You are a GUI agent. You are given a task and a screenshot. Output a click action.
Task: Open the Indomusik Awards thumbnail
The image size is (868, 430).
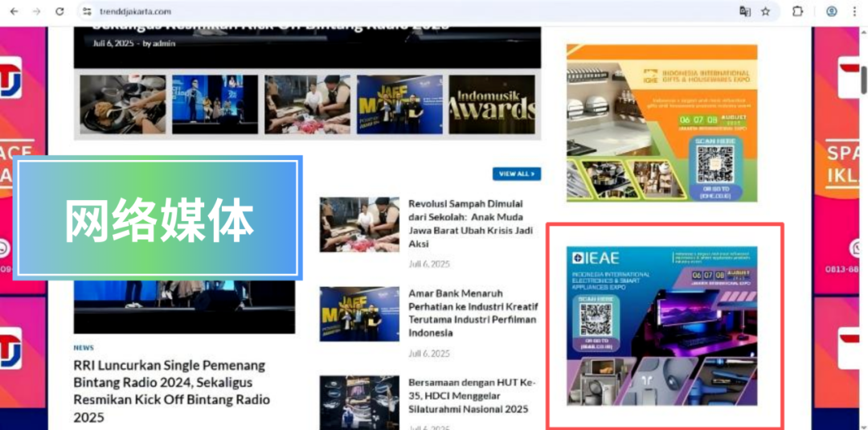coord(492,104)
